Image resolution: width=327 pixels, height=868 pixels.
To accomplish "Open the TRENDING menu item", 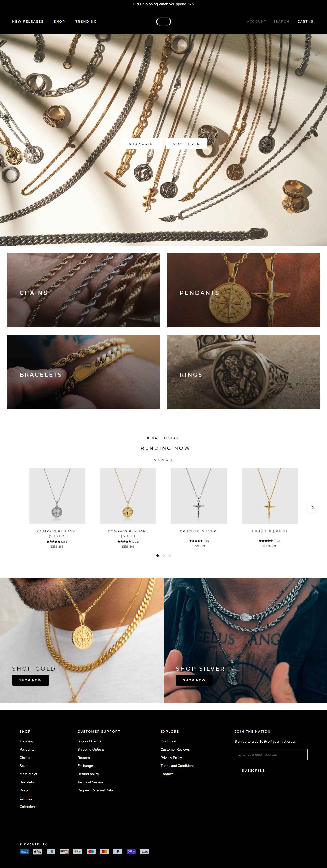I will tap(86, 21).
